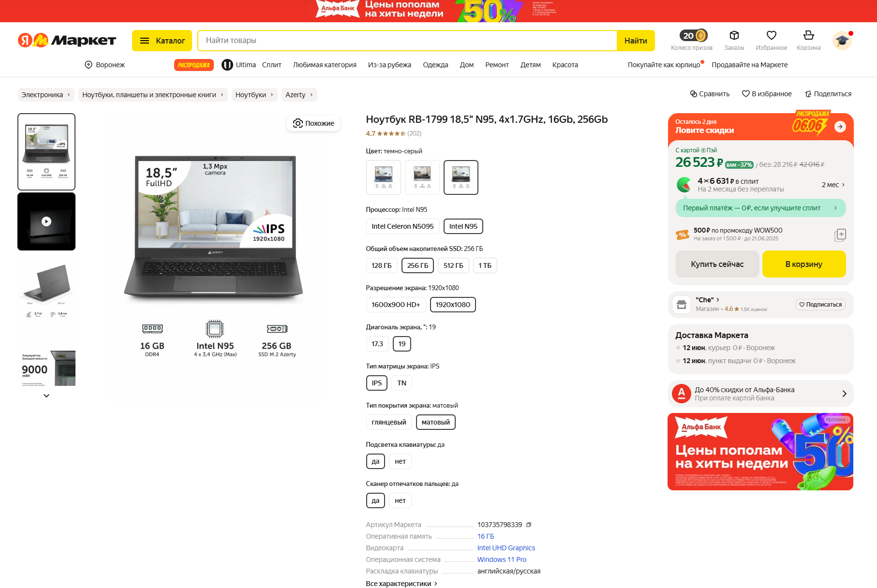Open the Orders box icon
The height and width of the screenshot is (588, 877).
pyautogui.click(x=734, y=36)
